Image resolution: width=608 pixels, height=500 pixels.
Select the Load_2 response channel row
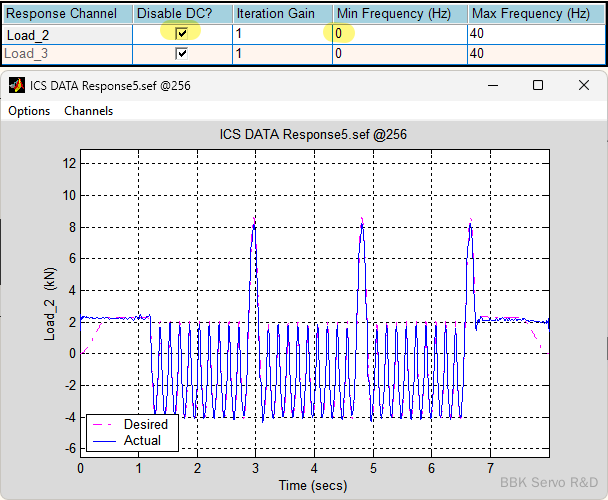(x=66, y=34)
